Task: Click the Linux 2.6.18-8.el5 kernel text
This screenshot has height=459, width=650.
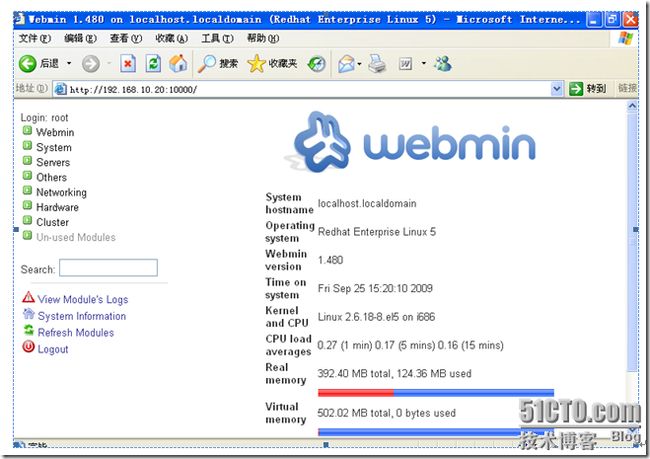Action: coord(376,317)
